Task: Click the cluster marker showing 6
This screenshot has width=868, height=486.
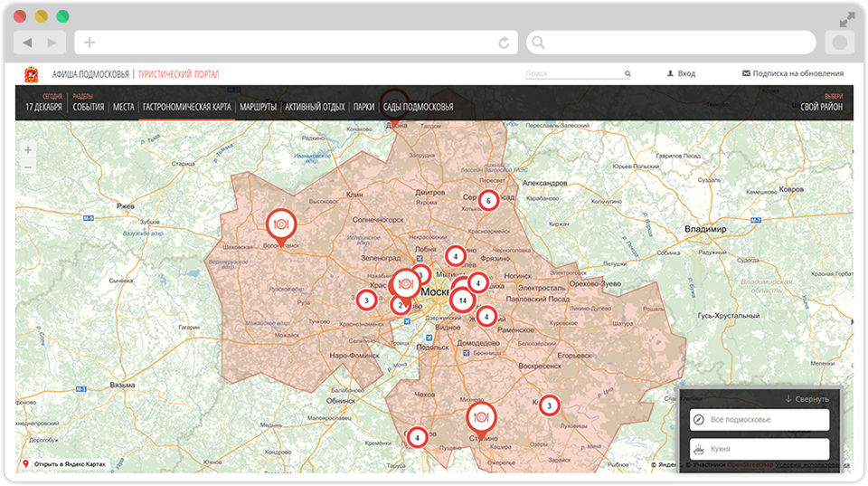Action: point(488,200)
